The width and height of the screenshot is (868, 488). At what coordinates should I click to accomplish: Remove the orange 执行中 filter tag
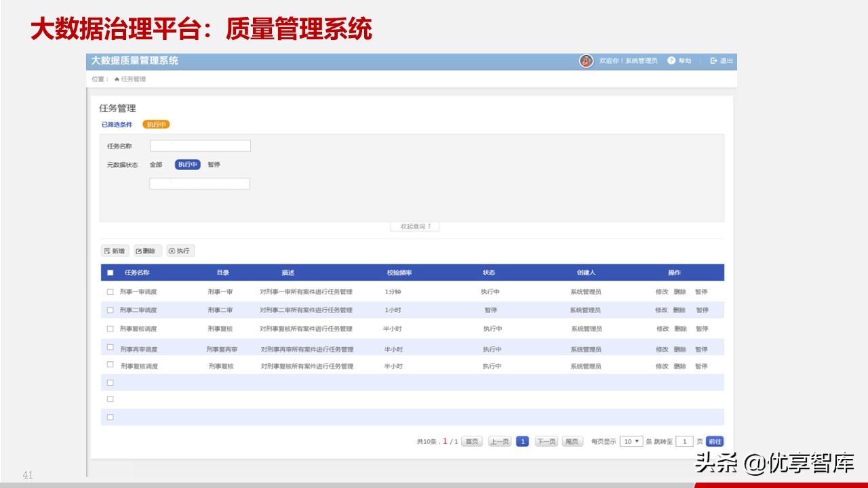click(156, 125)
